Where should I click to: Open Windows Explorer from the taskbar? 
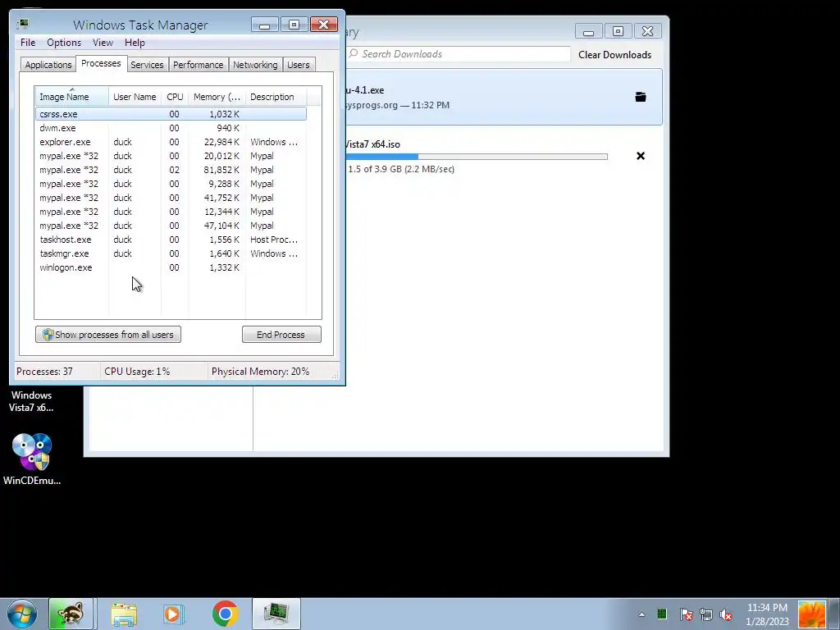pos(124,614)
